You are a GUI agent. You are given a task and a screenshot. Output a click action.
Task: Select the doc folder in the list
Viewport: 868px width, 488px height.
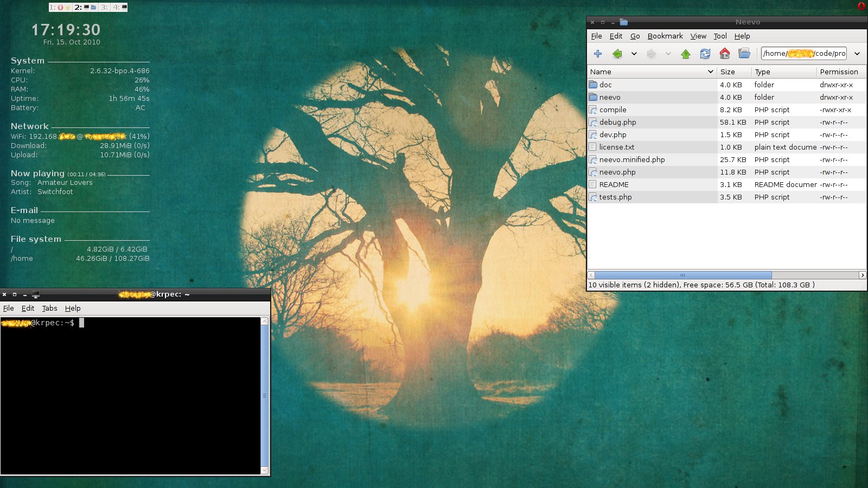tap(605, 85)
